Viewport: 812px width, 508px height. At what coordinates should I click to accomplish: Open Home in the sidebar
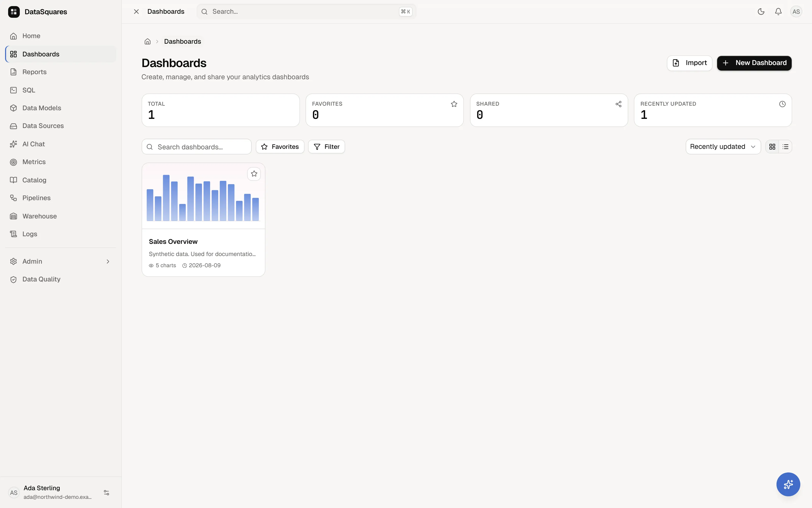[60, 36]
